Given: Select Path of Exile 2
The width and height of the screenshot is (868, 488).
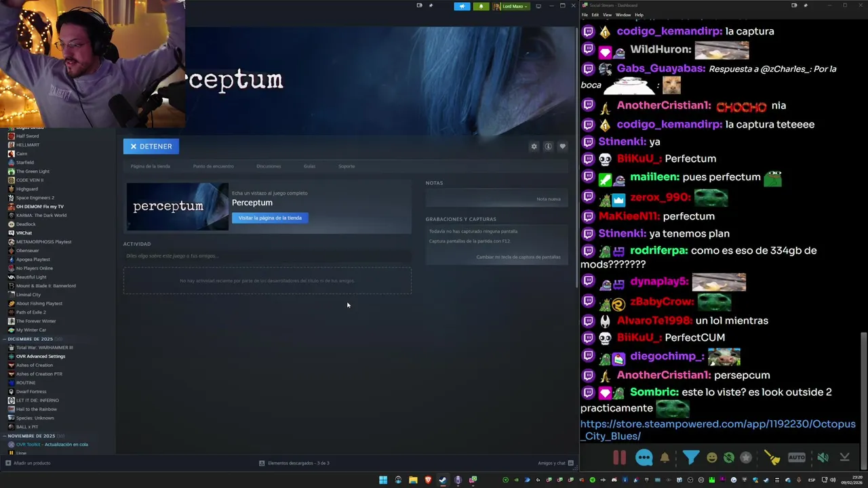Looking at the screenshot, I should (x=31, y=312).
